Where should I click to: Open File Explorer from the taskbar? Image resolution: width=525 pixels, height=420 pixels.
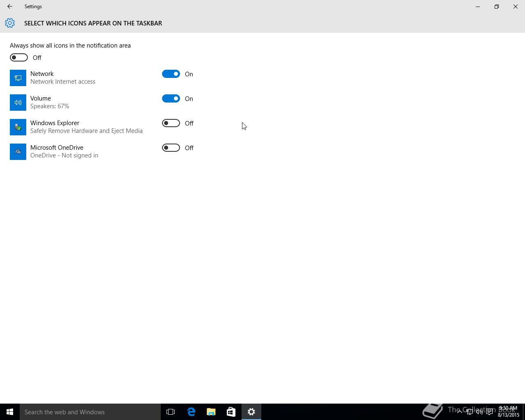pos(211,412)
